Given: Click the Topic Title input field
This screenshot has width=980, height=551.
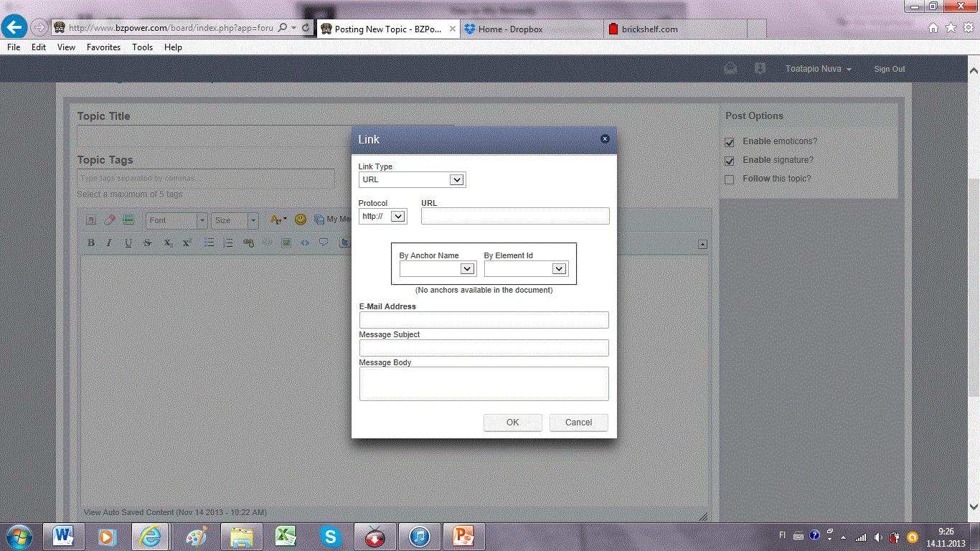Looking at the screenshot, I should pyautogui.click(x=265, y=136).
